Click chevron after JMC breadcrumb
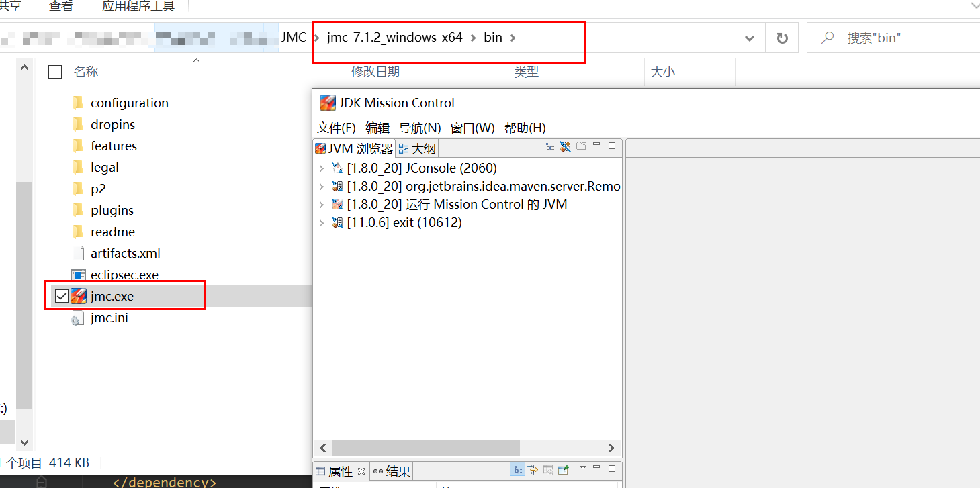Image resolution: width=980 pixels, height=488 pixels. 316,38
